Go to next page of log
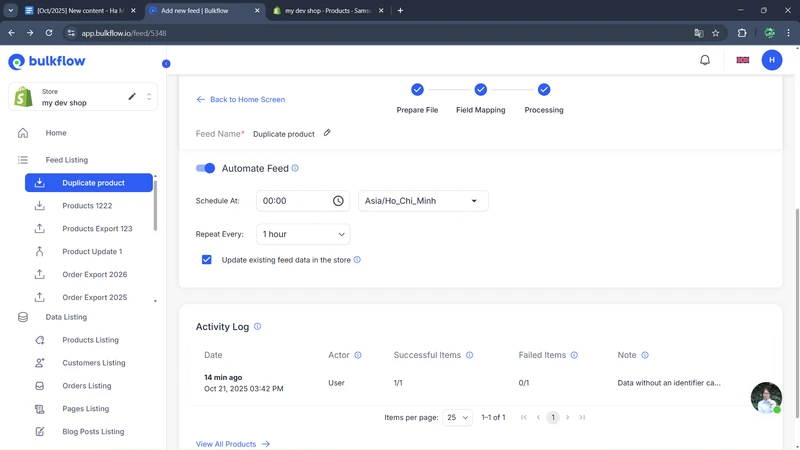The height and width of the screenshot is (450, 800). (x=567, y=417)
